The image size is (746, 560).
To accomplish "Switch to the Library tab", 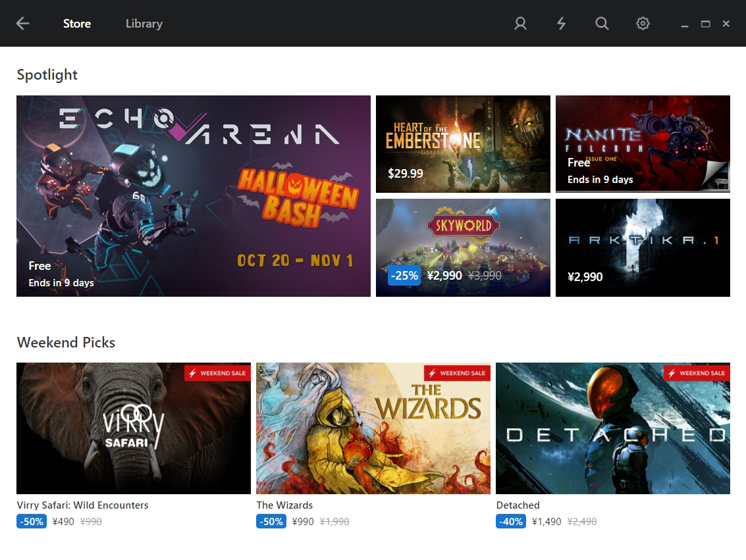I will click(144, 24).
